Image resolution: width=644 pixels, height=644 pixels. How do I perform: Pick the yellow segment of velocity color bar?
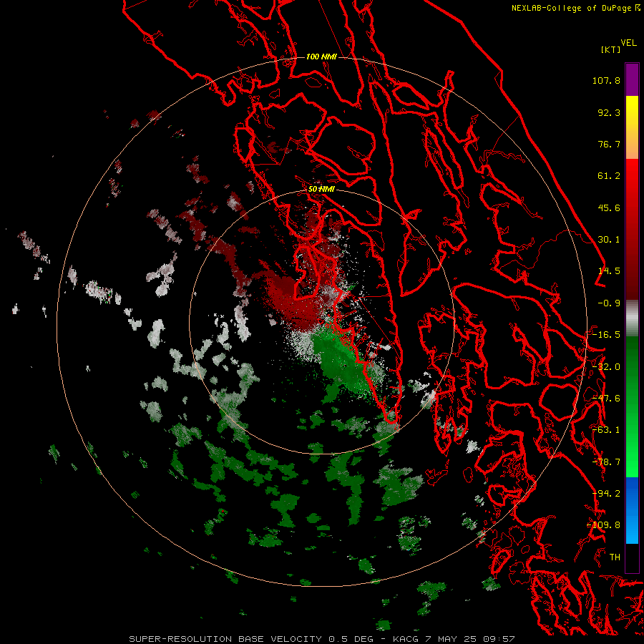[632, 111]
